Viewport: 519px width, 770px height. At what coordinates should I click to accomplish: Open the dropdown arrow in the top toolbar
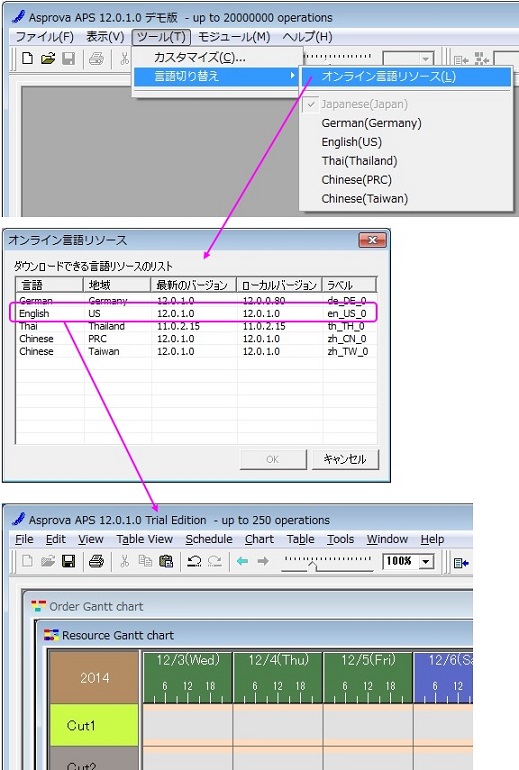(425, 59)
